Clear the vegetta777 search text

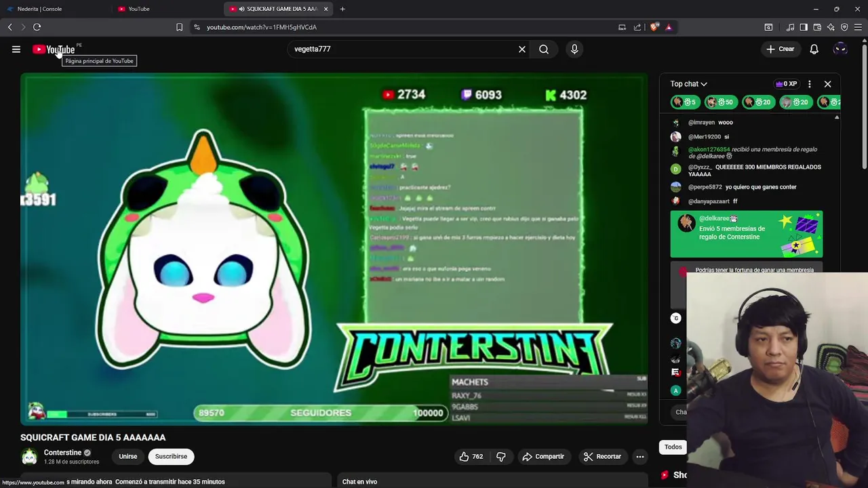pyautogui.click(x=522, y=49)
